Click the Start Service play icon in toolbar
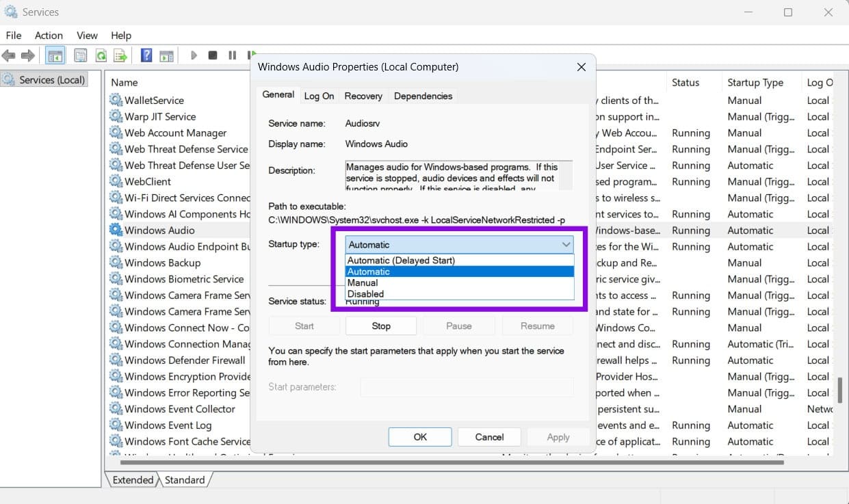 pyautogui.click(x=194, y=55)
